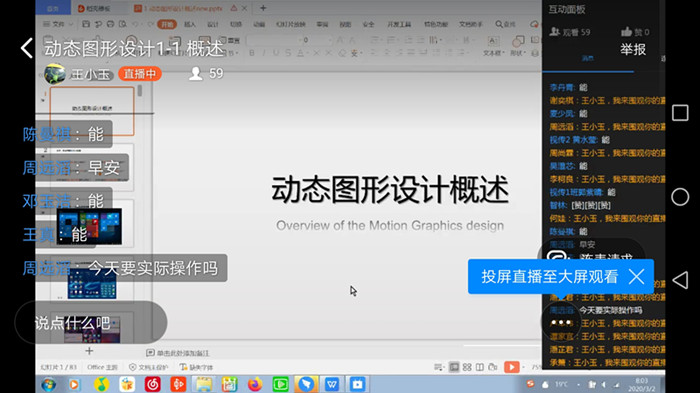The height and width of the screenshot is (393, 700).
Task: Open NetEase Music red taskbar icon
Action: click(x=153, y=384)
